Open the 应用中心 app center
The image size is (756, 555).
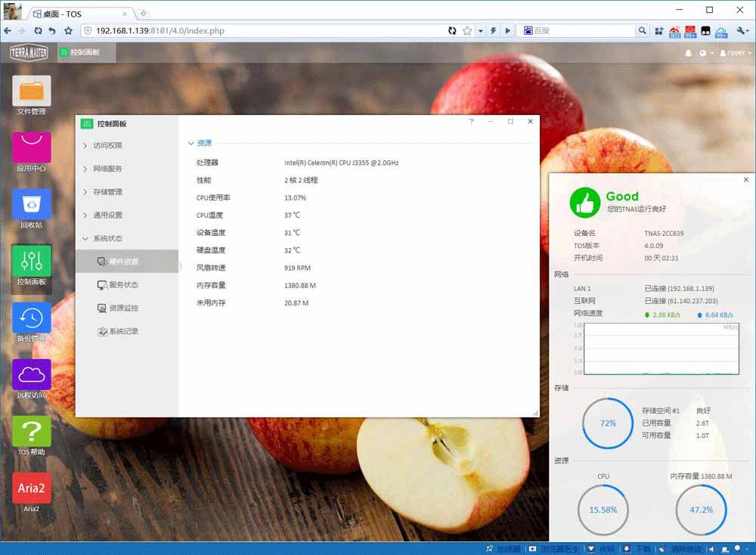(30, 147)
